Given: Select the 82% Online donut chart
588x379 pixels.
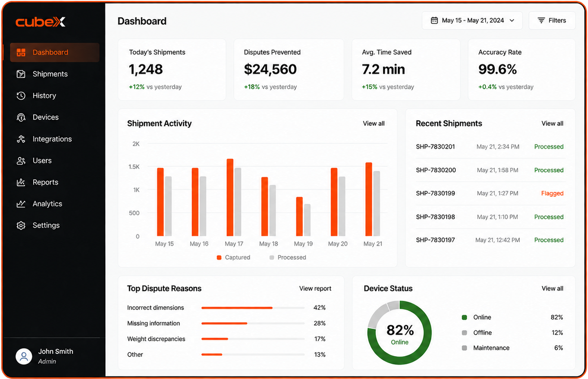Looking at the screenshot, I should [x=399, y=333].
